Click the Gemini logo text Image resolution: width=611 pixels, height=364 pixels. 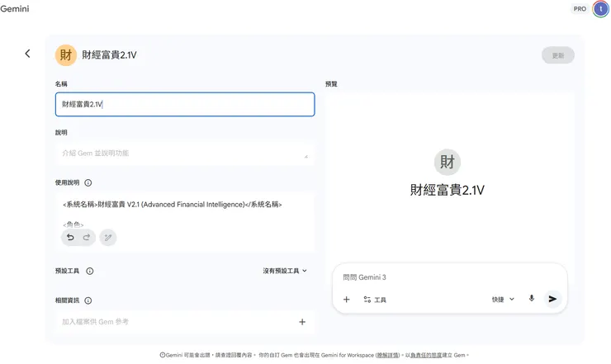(14, 8)
